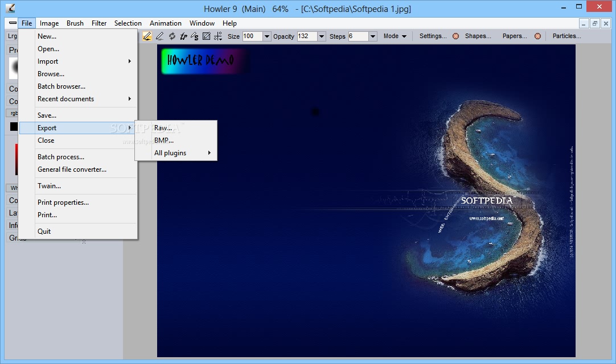Screen dimensions: 616x364
Task: Select the highlighted paint brush tool icon
Action: pyautogui.click(x=147, y=36)
